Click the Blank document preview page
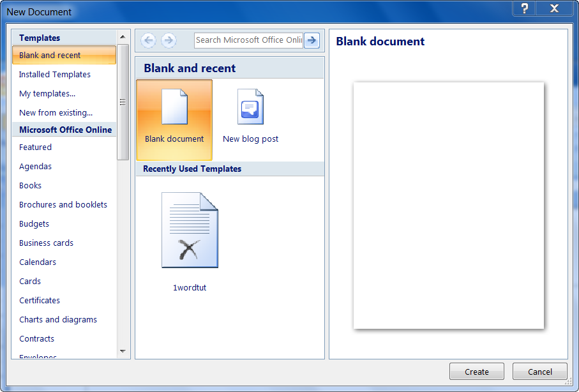 [448, 205]
